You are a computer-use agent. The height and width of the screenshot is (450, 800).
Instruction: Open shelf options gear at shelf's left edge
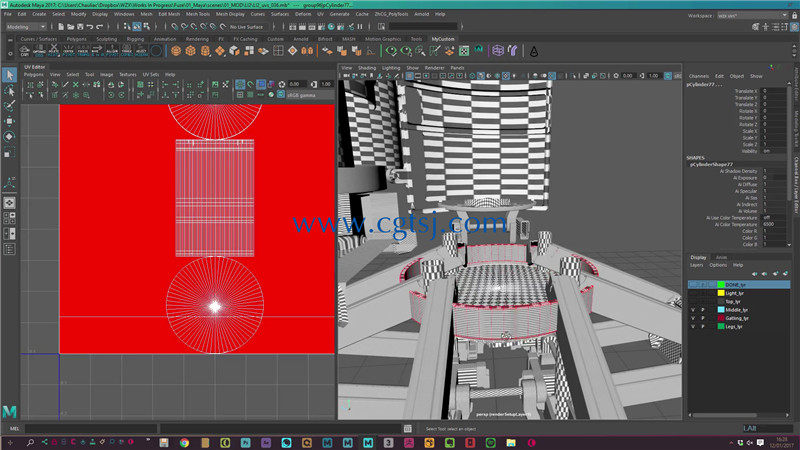pos(10,53)
